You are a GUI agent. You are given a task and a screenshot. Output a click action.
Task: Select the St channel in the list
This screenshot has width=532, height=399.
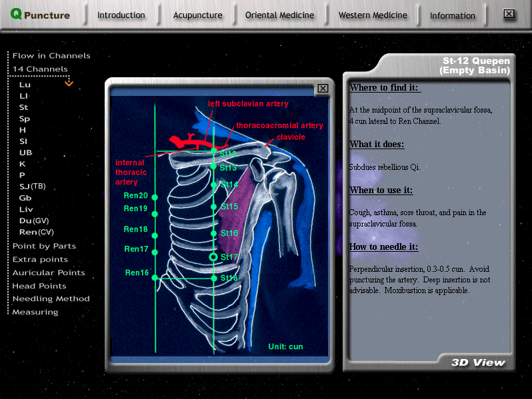[24, 107]
